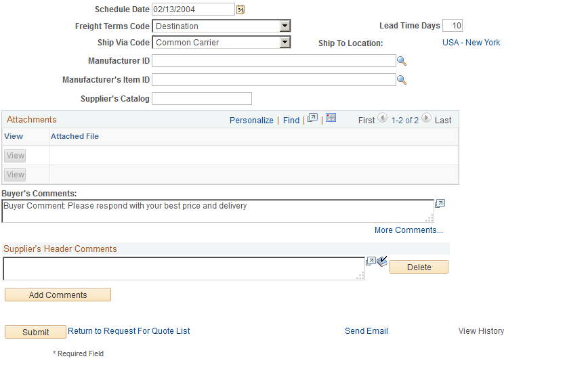Open the Ship Via Code dropdown

point(285,43)
